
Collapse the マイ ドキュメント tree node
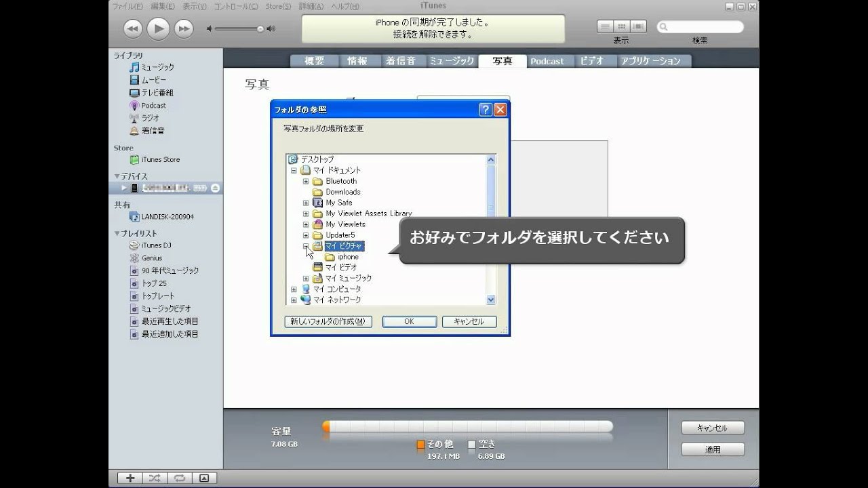(294, 171)
